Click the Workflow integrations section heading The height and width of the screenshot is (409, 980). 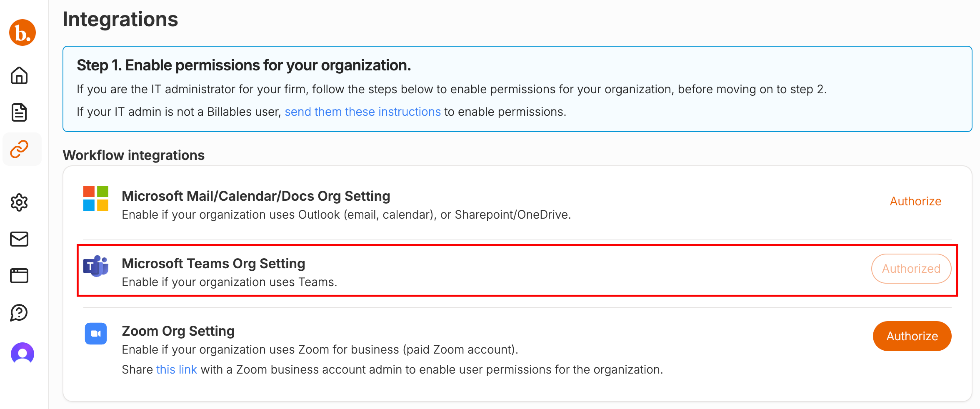coord(133,155)
